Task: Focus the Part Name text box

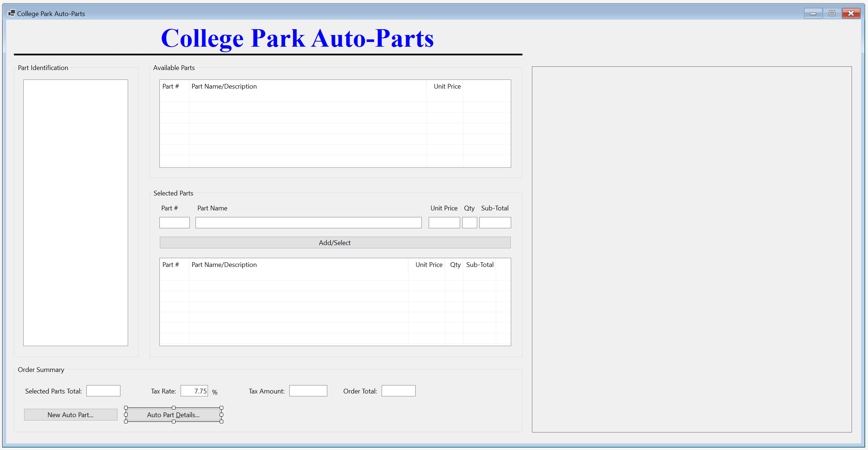Action: click(x=309, y=222)
